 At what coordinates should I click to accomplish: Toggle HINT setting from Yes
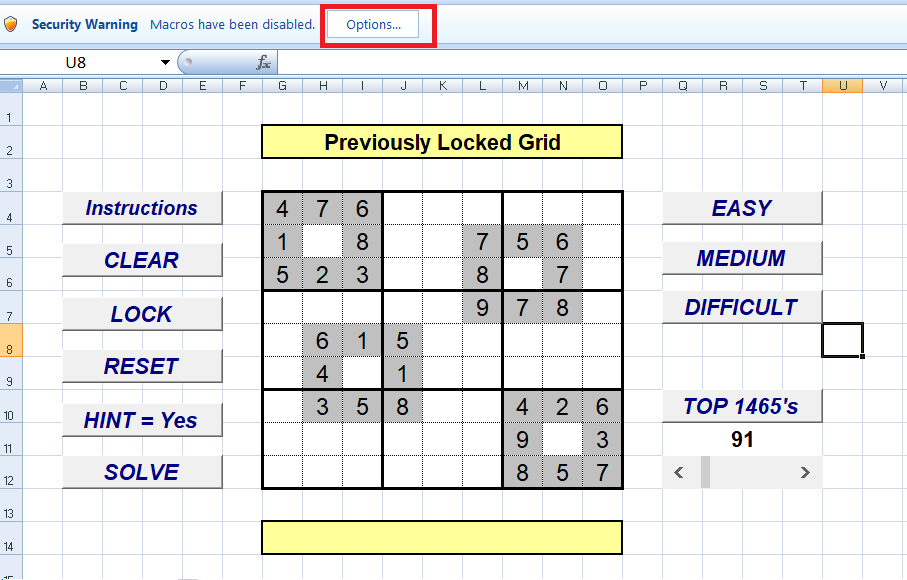142,420
